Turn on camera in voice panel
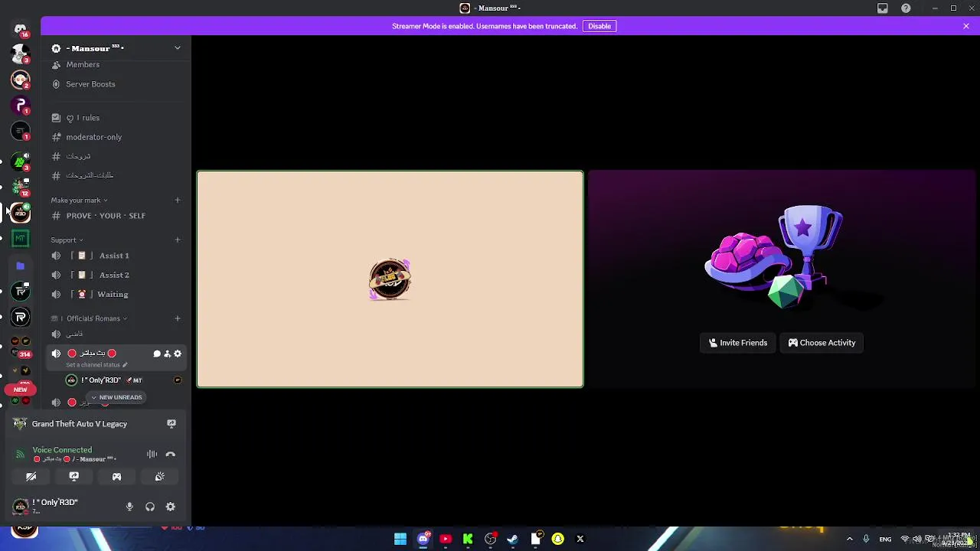This screenshot has height=551, width=980. [31, 477]
